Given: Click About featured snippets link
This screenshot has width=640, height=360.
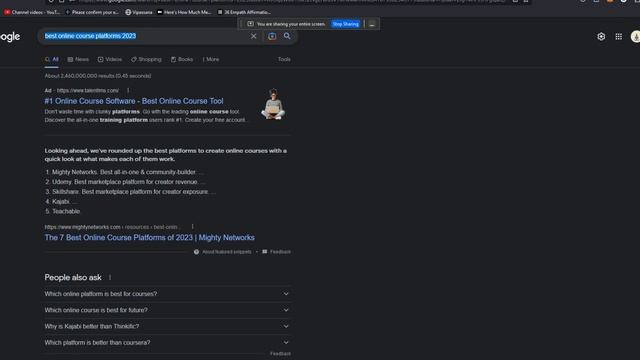Looking at the screenshot, I should (227, 252).
